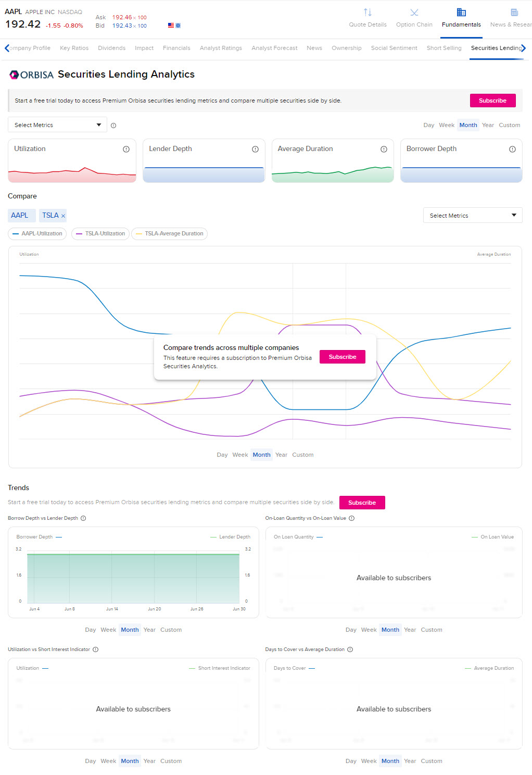The width and height of the screenshot is (532, 775).
Task: Show On-Loan Quantity vs Value info
Action: 351,518
